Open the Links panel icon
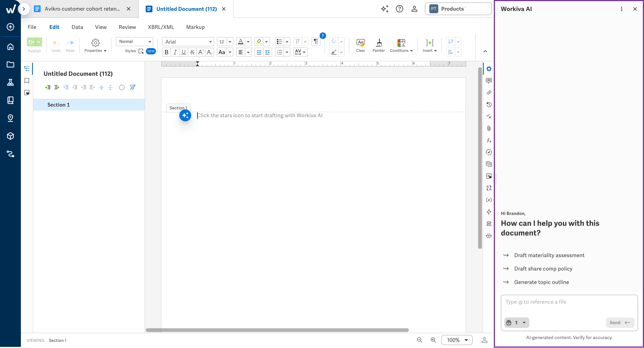 click(489, 93)
